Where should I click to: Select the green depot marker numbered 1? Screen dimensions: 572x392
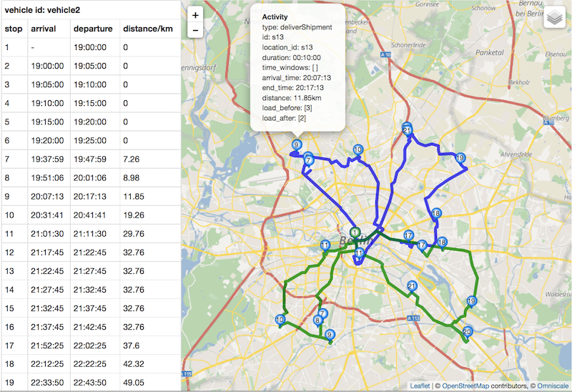pos(355,232)
